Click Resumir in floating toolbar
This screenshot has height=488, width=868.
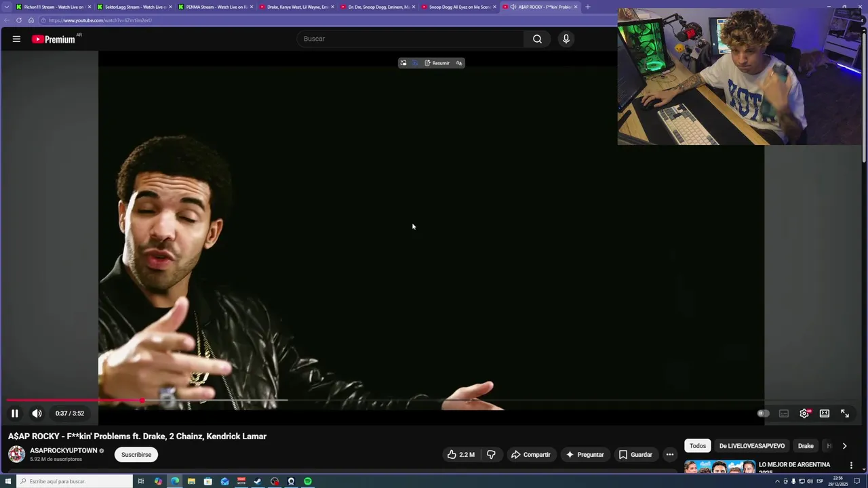pyautogui.click(x=437, y=63)
